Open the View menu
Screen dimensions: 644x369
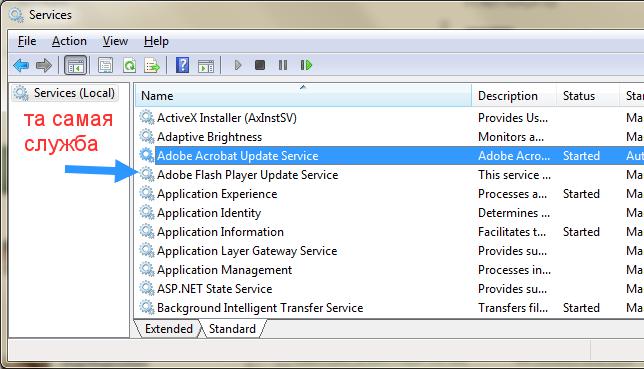(x=115, y=41)
